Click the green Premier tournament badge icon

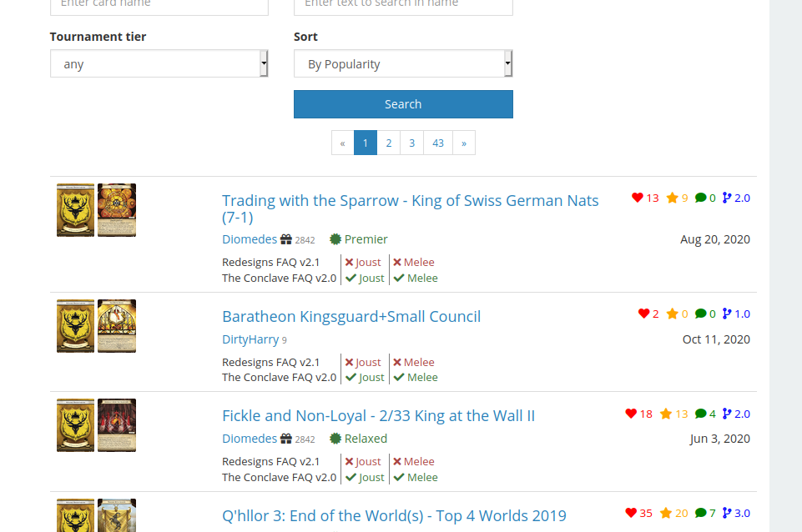click(335, 239)
